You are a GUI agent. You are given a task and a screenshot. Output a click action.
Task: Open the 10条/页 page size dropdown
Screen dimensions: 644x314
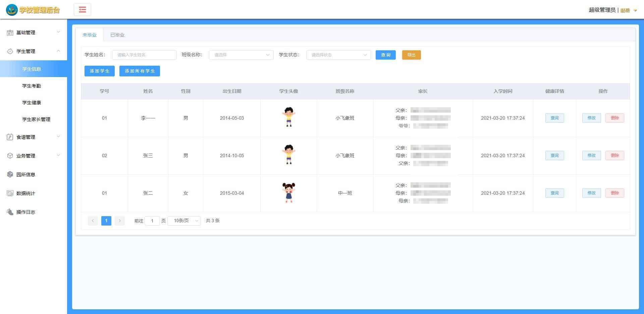pos(184,221)
